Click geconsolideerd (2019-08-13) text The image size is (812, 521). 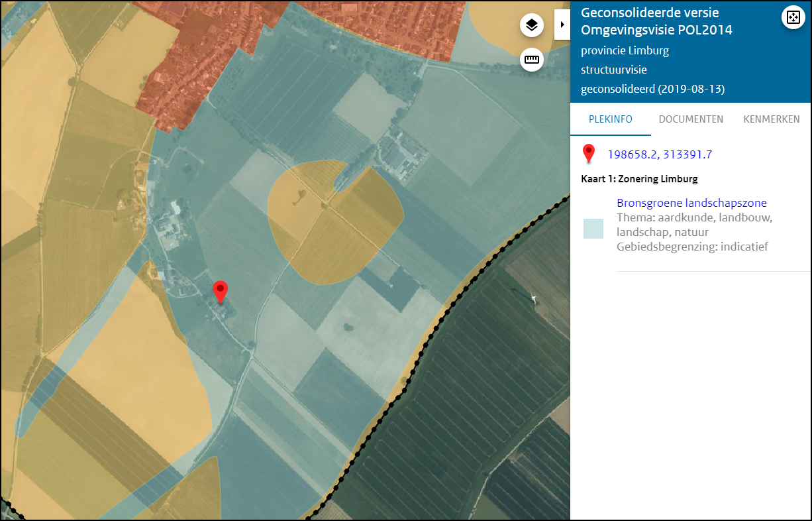click(652, 89)
